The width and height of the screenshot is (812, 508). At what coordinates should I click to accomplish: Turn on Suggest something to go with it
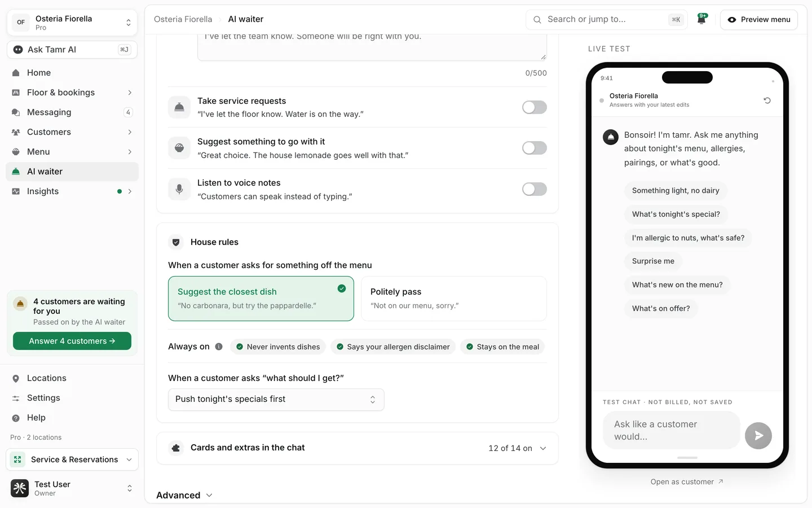coord(535,148)
